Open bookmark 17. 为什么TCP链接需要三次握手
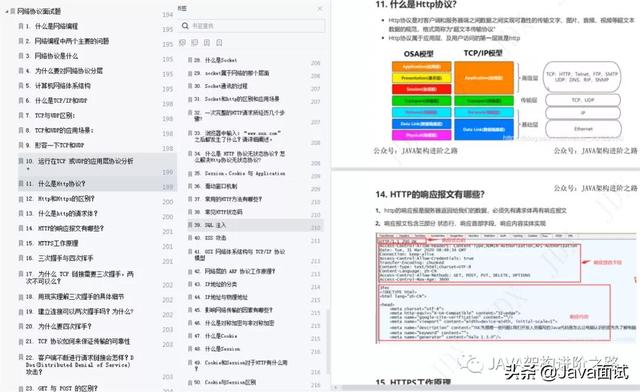 [x=79, y=278]
